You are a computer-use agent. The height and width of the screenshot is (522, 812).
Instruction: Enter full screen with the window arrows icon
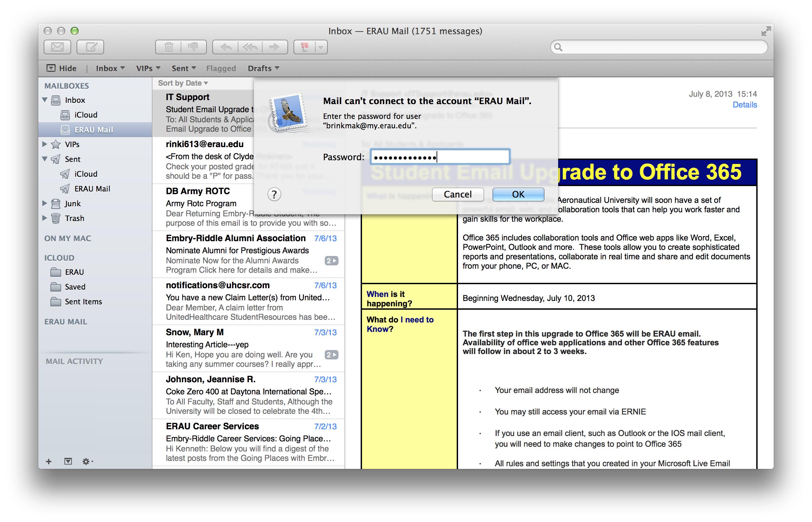pos(766,32)
